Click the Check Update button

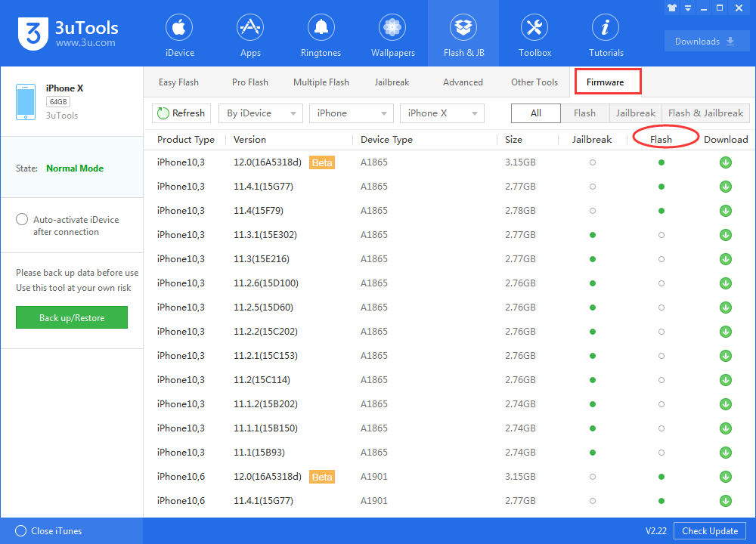pyautogui.click(x=709, y=531)
